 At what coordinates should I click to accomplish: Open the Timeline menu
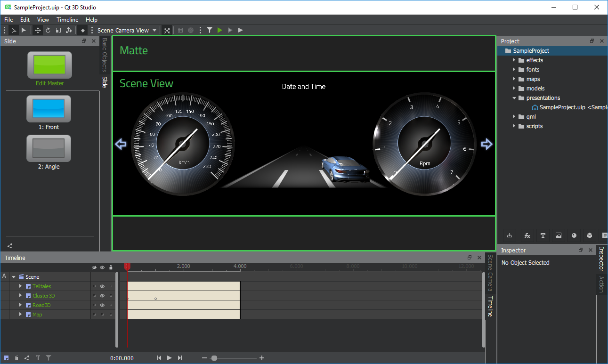67,20
